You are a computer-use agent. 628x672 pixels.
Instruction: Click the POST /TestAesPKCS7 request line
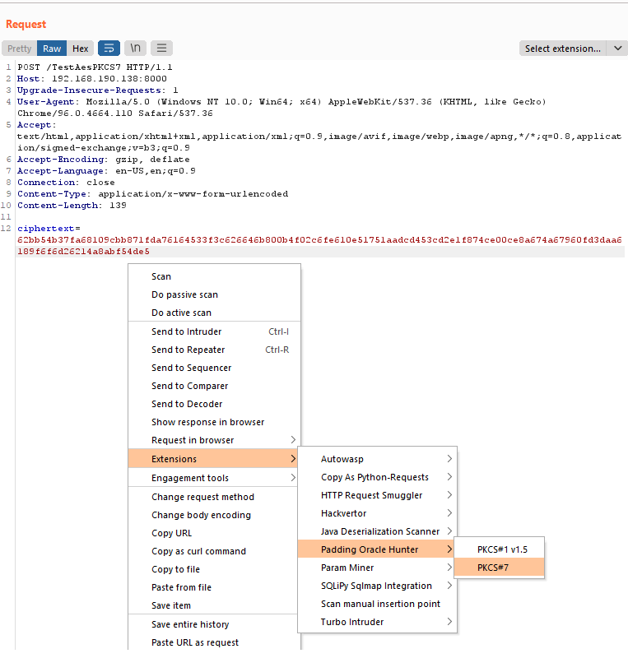tap(95, 67)
